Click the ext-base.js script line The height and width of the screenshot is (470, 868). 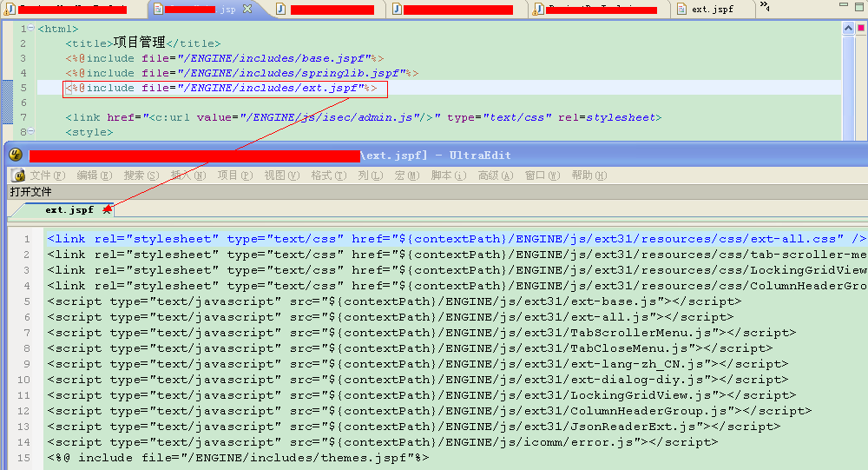pos(394,301)
